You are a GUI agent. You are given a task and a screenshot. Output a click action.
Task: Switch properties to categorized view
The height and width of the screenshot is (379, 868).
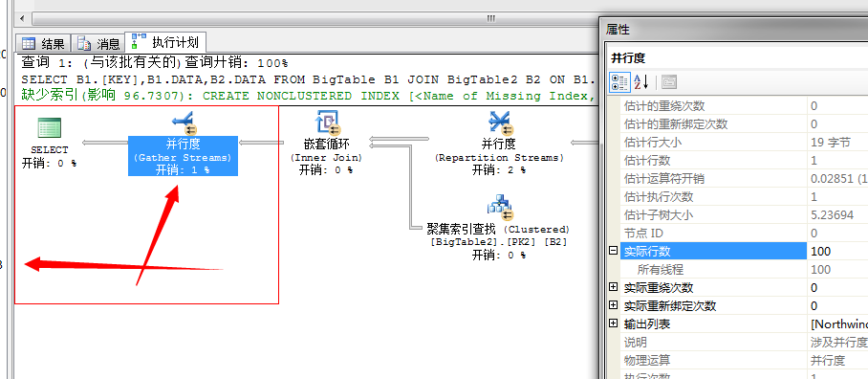(x=618, y=82)
